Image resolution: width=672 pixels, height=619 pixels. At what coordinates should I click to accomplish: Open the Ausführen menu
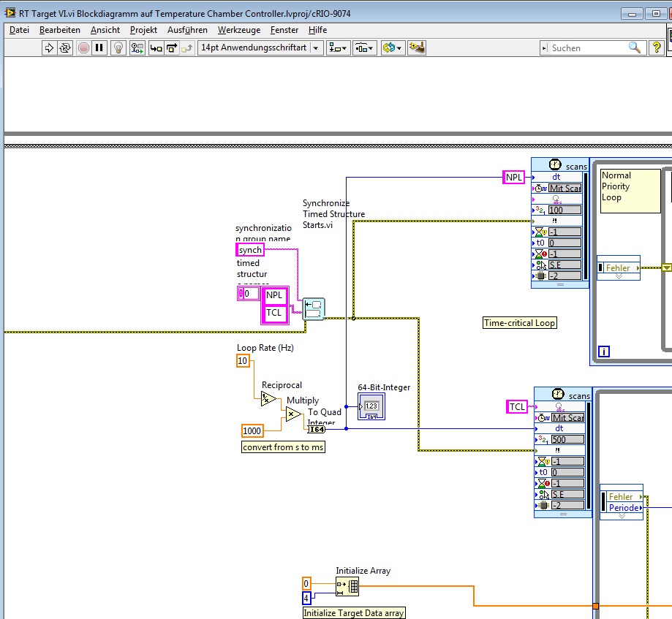pyautogui.click(x=187, y=30)
